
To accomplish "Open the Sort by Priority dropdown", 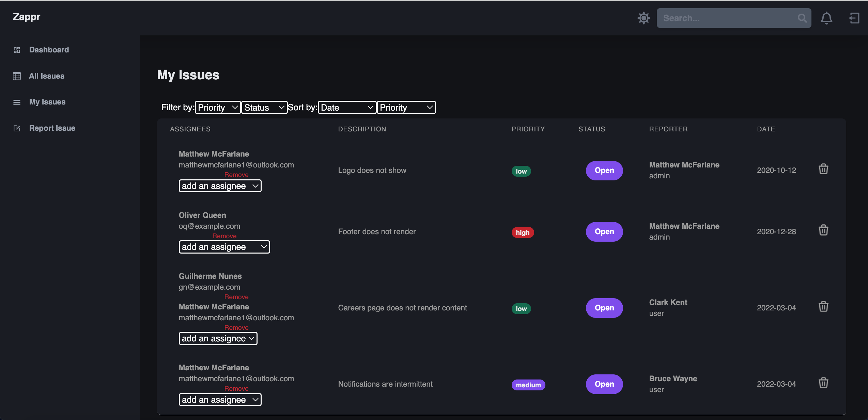I will 406,108.
